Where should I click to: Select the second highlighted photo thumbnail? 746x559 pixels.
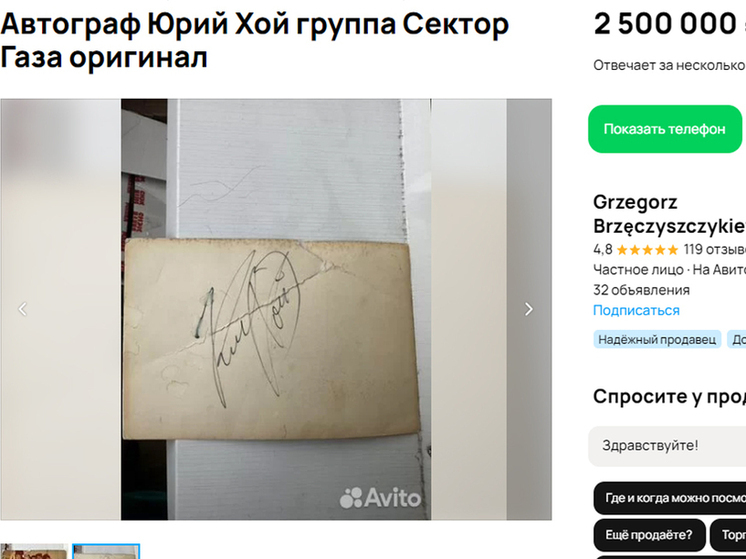(x=106, y=551)
